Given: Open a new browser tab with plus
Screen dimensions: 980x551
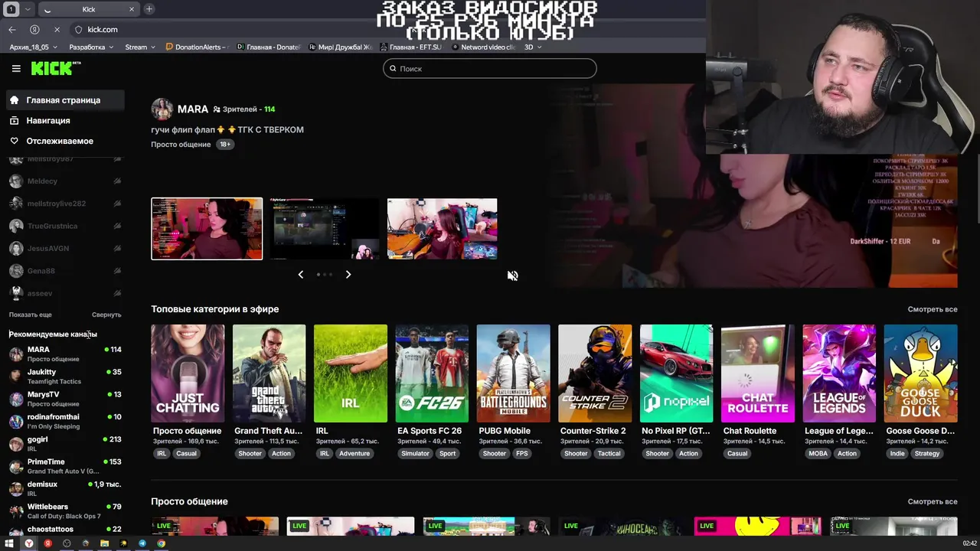Looking at the screenshot, I should pyautogui.click(x=149, y=9).
